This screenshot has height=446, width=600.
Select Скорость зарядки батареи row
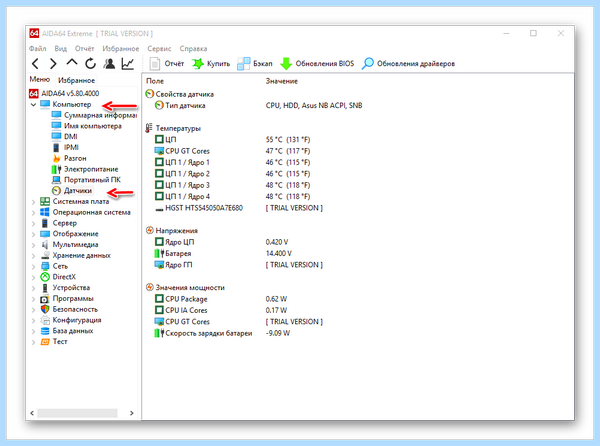pos(222,333)
